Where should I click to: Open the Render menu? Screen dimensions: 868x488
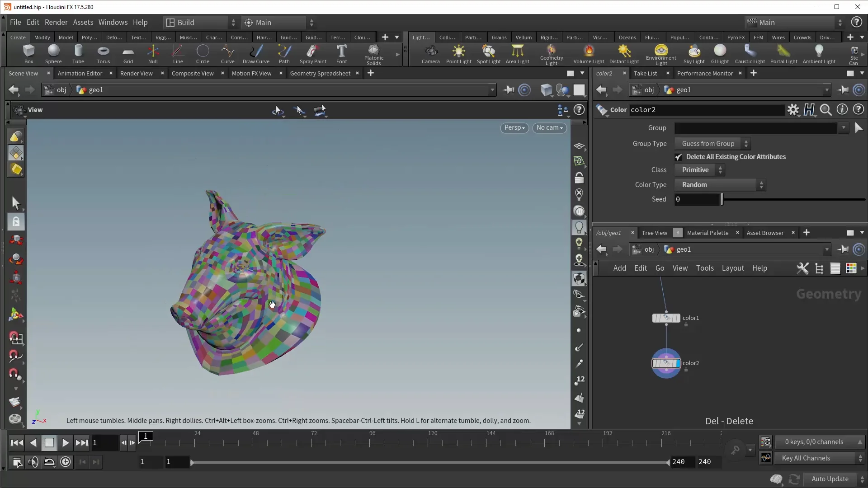coord(56,22)
